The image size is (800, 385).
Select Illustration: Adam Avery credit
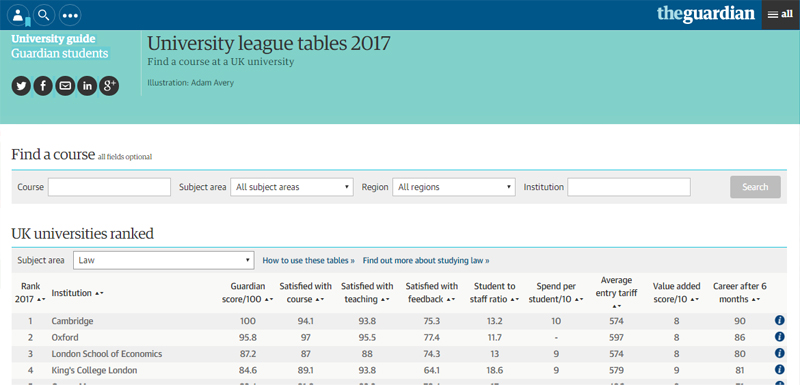tap(190, 83)
